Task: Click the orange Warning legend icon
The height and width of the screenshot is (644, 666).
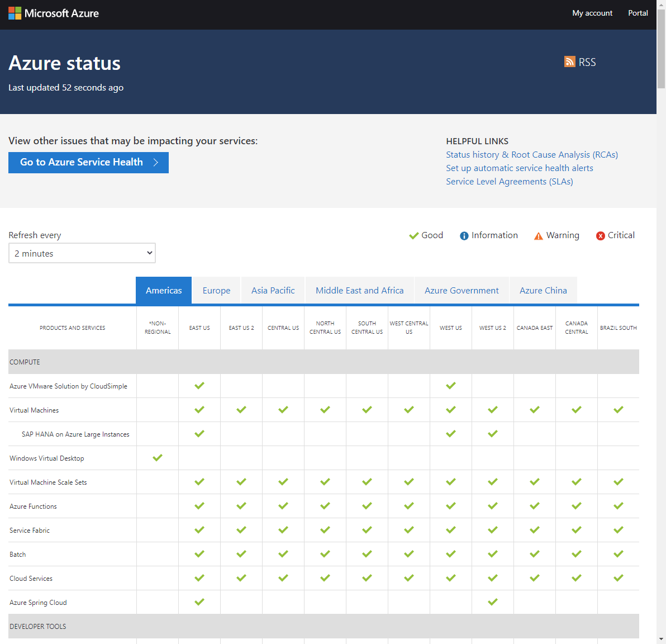Action: tap(539, 236)
